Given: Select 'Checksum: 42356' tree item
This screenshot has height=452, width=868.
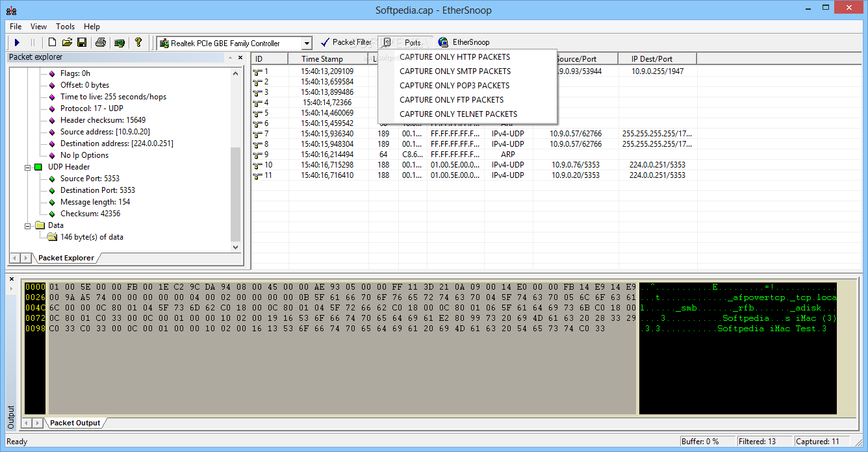Looking at the screenshot, I should (90, 214).
